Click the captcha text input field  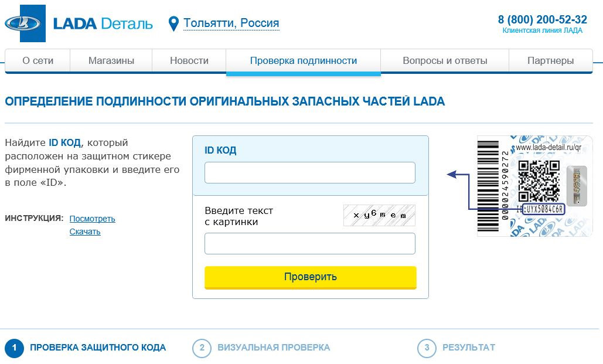pyautogui.click(x=309, y=244)
